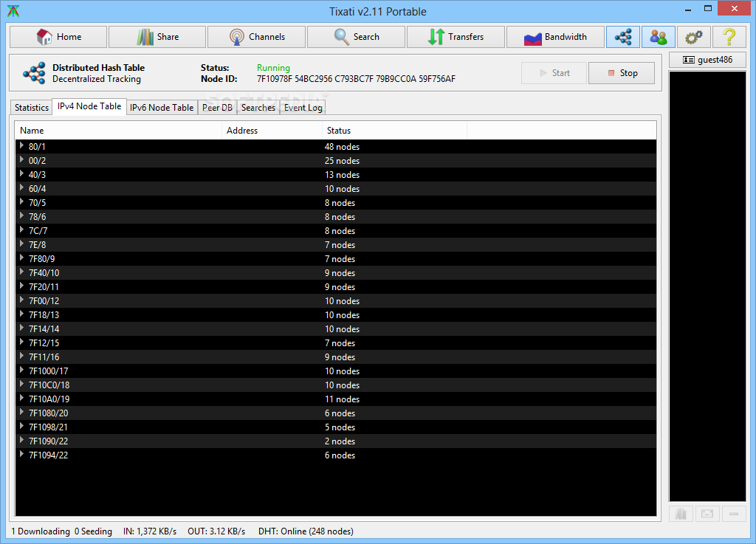Open help question mark icon
This screenshot has height=544, width=756.
pos(729,37)
